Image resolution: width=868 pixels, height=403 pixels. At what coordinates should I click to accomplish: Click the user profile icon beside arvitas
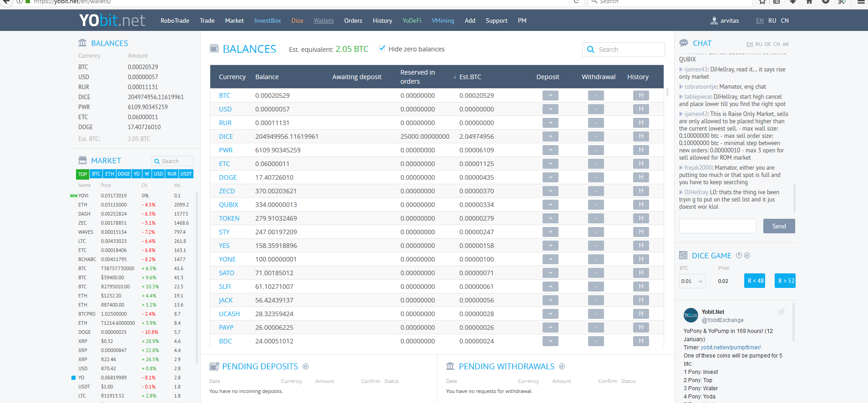[x=714, y=20]
